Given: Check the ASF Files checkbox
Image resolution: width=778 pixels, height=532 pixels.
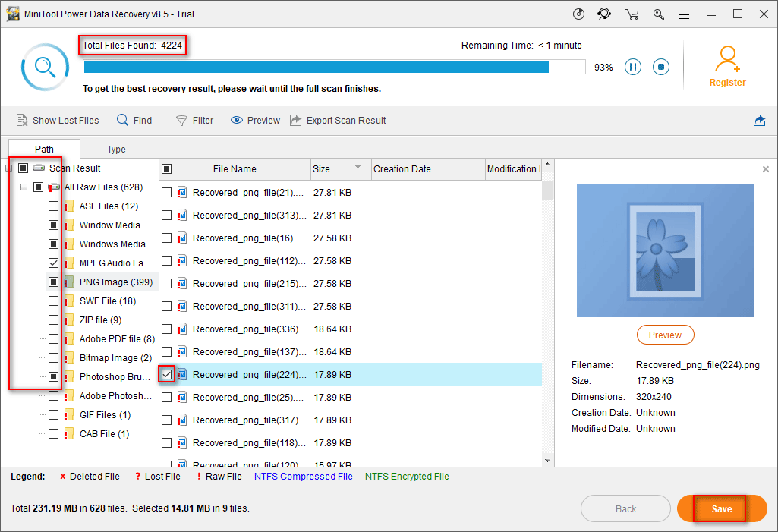Looking at the screenshot, I should click(x=54, y=206).
